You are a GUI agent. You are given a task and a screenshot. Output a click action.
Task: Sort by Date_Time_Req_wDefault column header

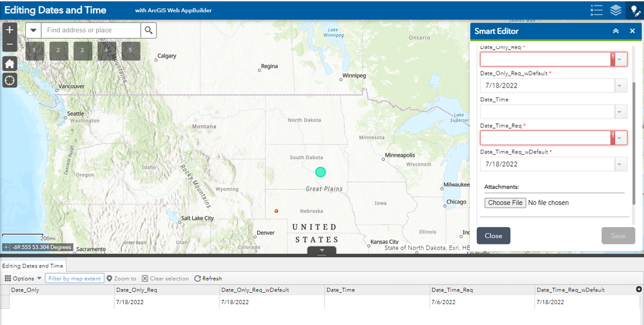click(585, 290)
